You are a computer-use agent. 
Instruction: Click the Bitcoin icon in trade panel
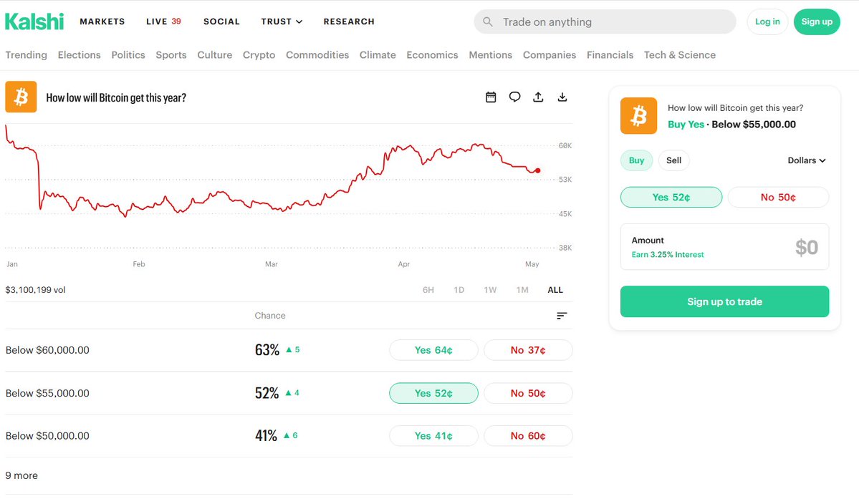tap(638, 115)
